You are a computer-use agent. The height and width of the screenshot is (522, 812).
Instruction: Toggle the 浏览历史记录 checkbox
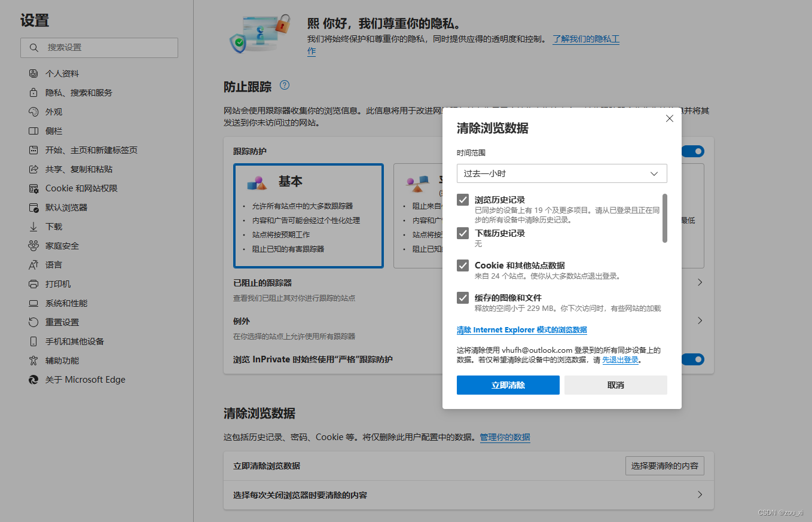pyautogui.click(x=463, y=200)
